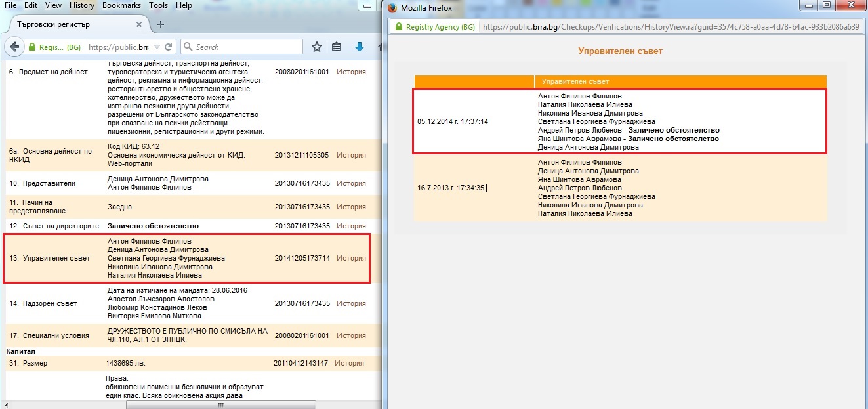
Task: Click the Капитал section heading
Action: tap(20, 351)
